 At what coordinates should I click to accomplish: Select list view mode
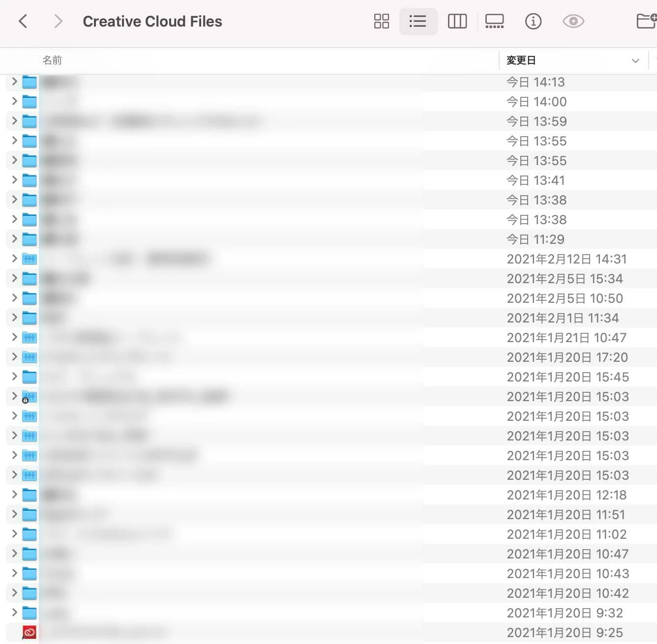coord(418,21)
